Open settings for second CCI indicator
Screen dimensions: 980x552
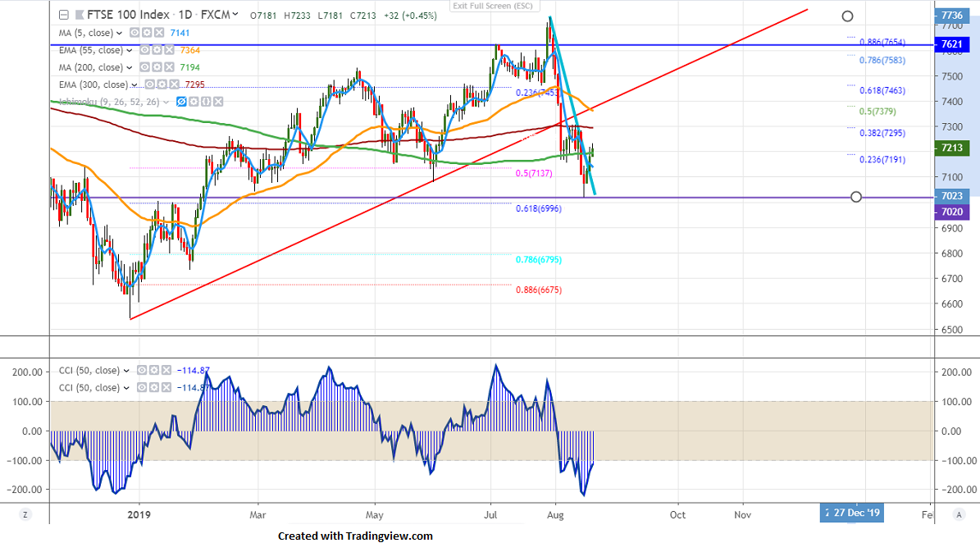153,388
